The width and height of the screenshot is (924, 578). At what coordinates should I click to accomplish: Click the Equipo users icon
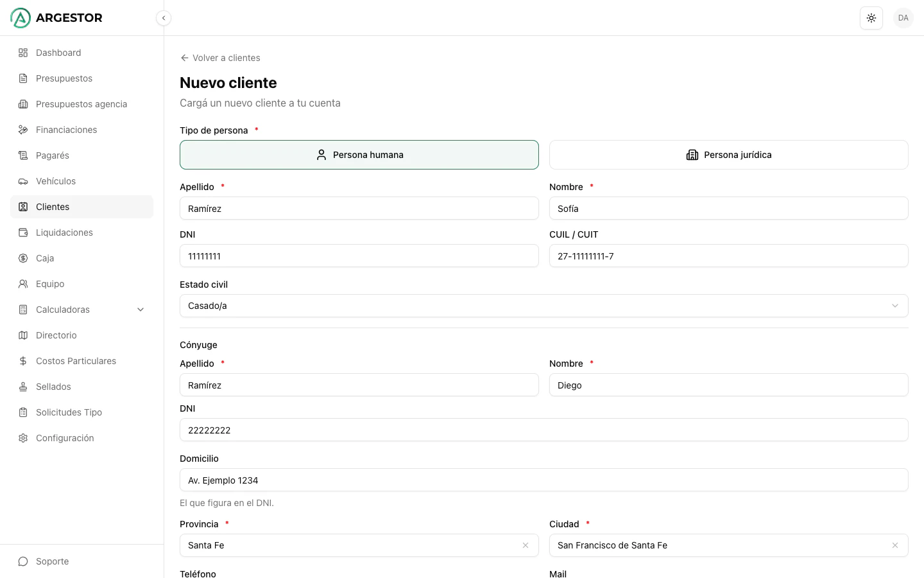click(x=23, y=284)
